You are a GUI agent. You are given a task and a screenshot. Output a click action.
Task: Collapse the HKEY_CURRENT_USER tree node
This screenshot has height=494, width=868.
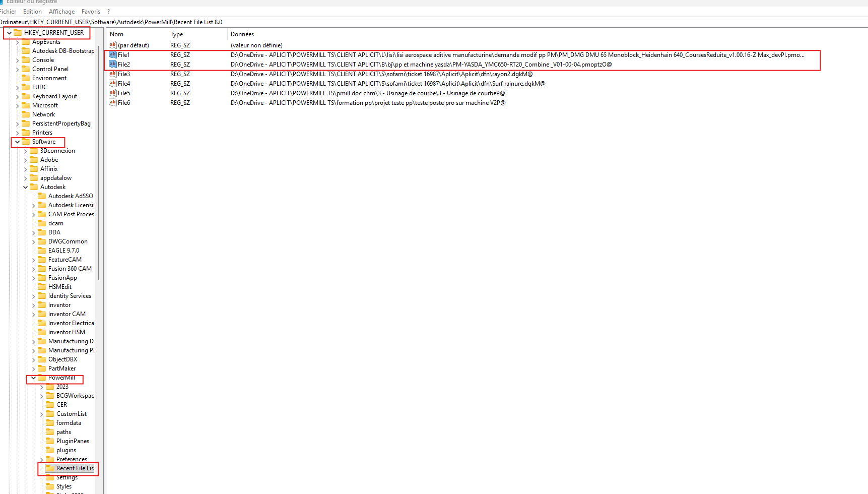[x=9, y=33]
